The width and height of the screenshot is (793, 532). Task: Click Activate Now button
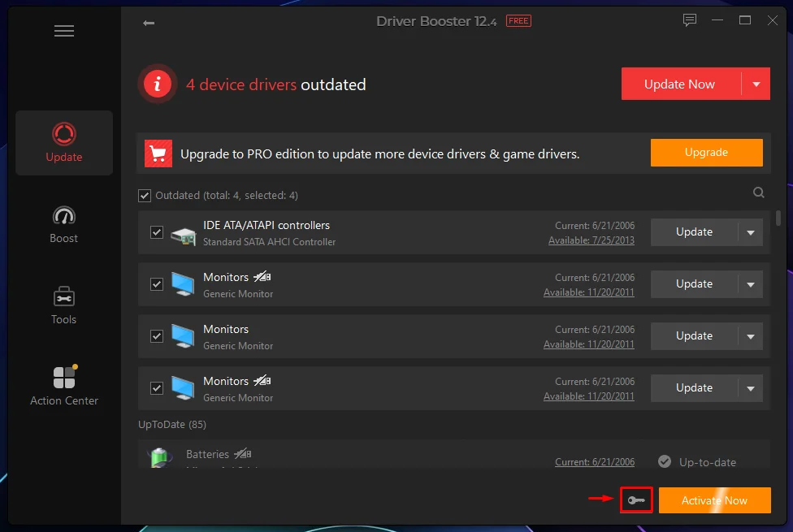(715, 500)
